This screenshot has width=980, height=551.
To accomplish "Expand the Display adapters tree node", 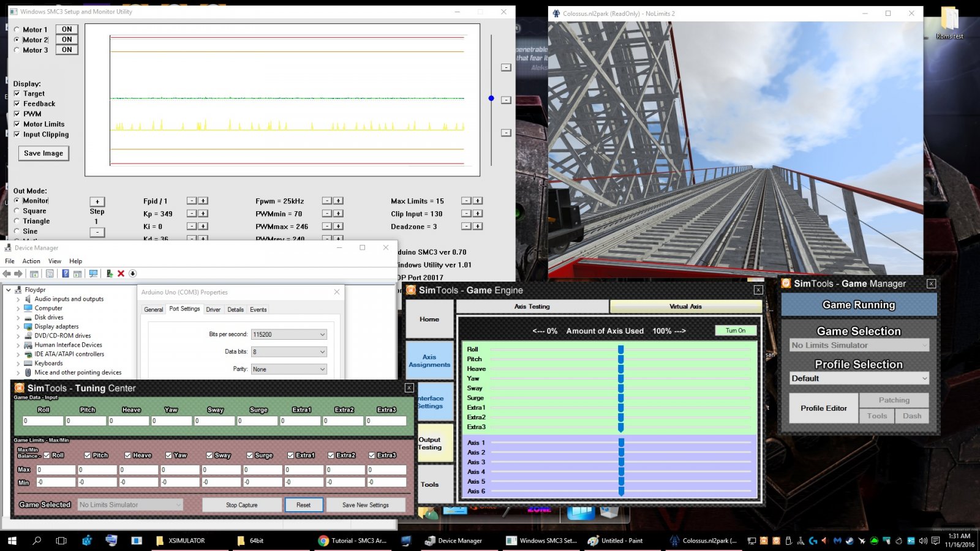I will point(18,327).
